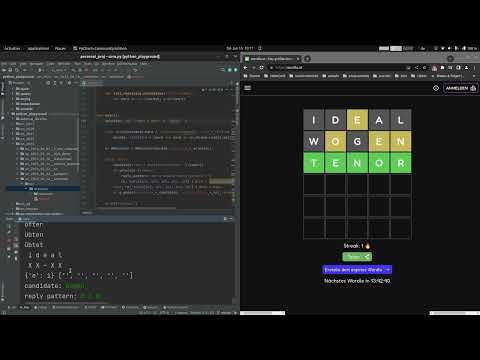Click the left horizontal scrollbar below the Wordle page
This screenshot has height=360, width=480.
point(263,313)
